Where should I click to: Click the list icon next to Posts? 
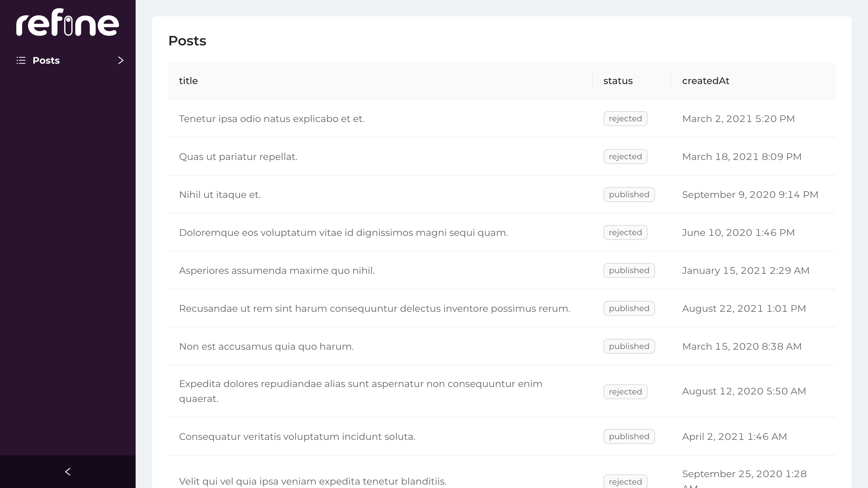pyautogui.click(x=21, y=60)
